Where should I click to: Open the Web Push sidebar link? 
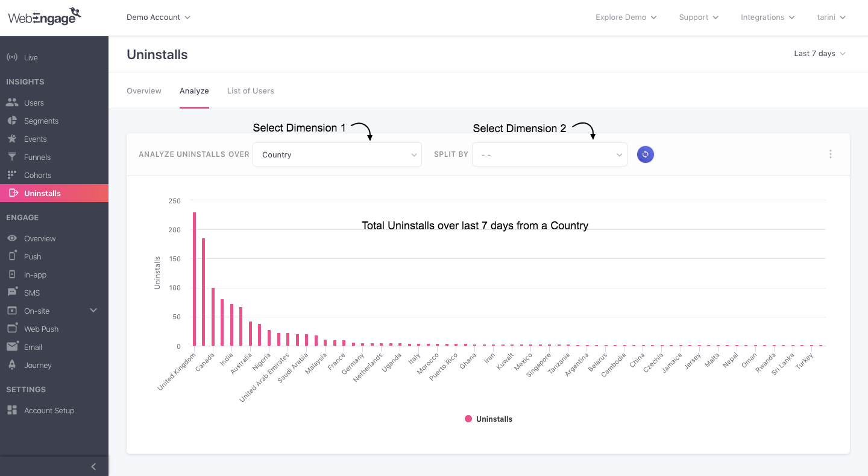(x=41, y=329)
